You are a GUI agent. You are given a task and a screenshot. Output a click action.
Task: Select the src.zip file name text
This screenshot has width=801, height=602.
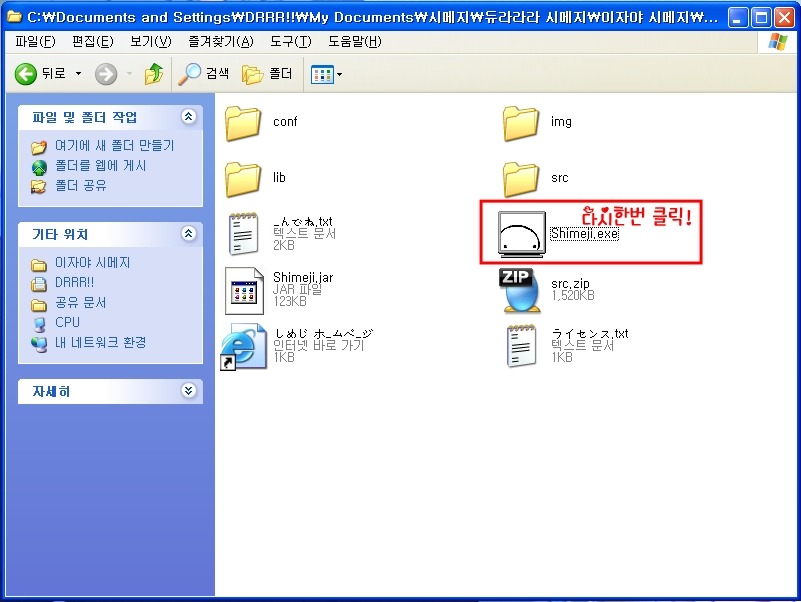tap(570, 284)
